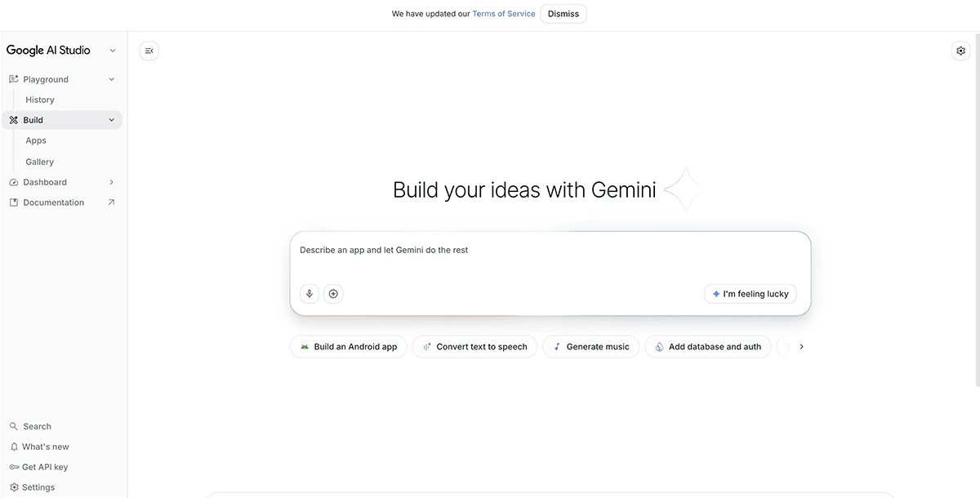Viewport: 980px width, 498px height.
Task: Click the Settings gear icon in sidebar
Action: click(13, 487)
